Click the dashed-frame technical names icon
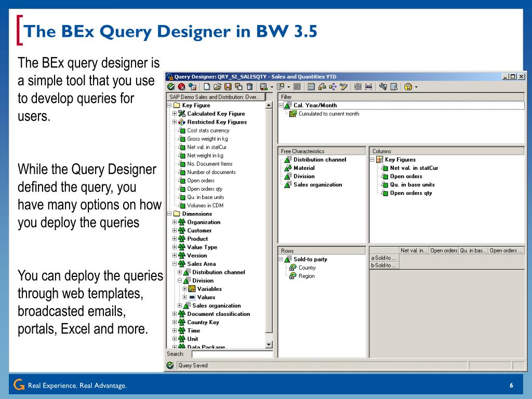This screenshot has width=532, height=399. (368, 87)
